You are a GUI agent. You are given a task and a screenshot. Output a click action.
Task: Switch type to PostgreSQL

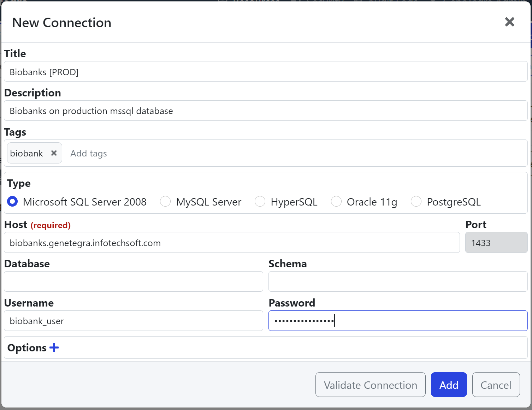click(416, 202)
